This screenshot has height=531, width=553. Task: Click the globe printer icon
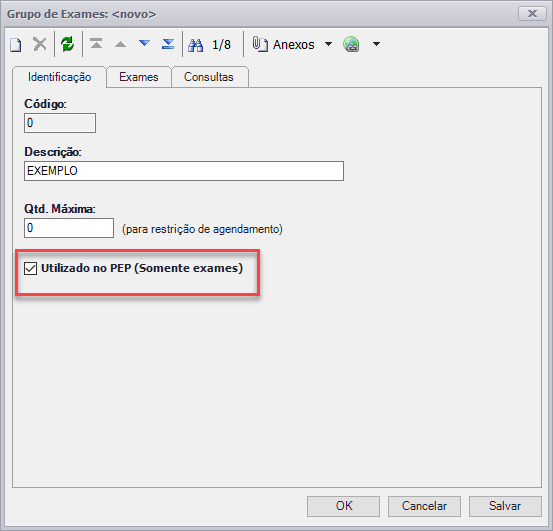click(351, 44)
